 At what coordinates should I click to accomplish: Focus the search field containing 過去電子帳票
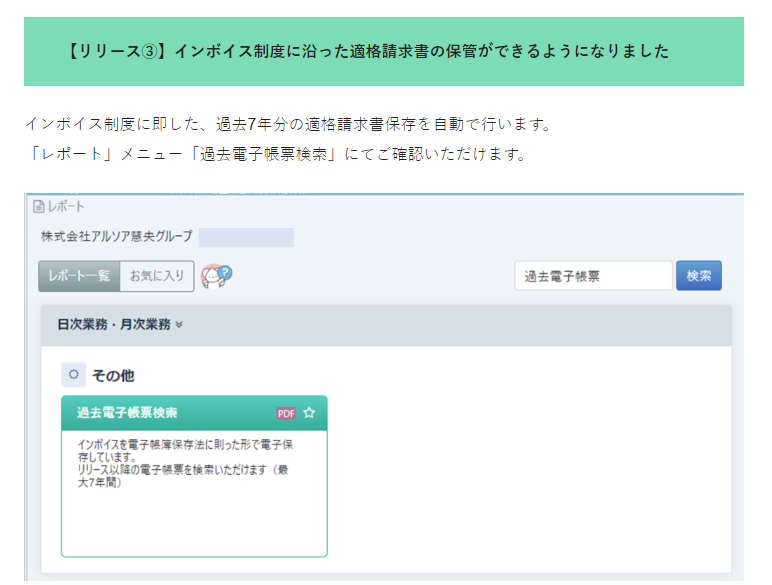point(593,276)
